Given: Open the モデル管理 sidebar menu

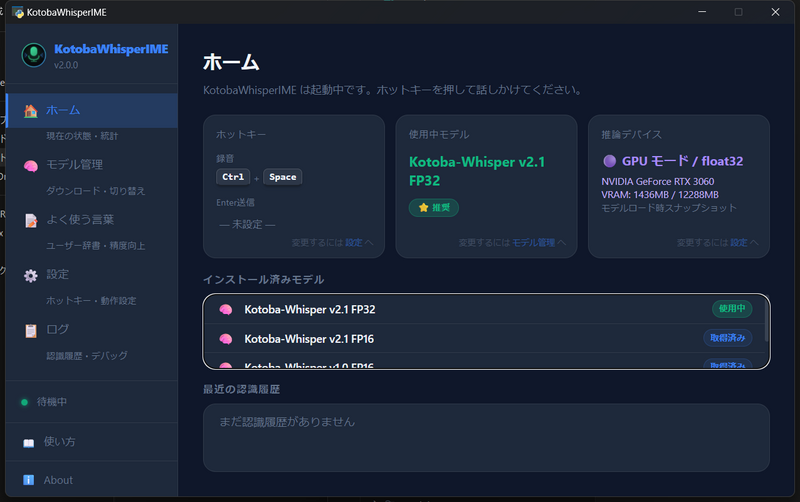Looking at the screenshot, I should coord(75,165).
